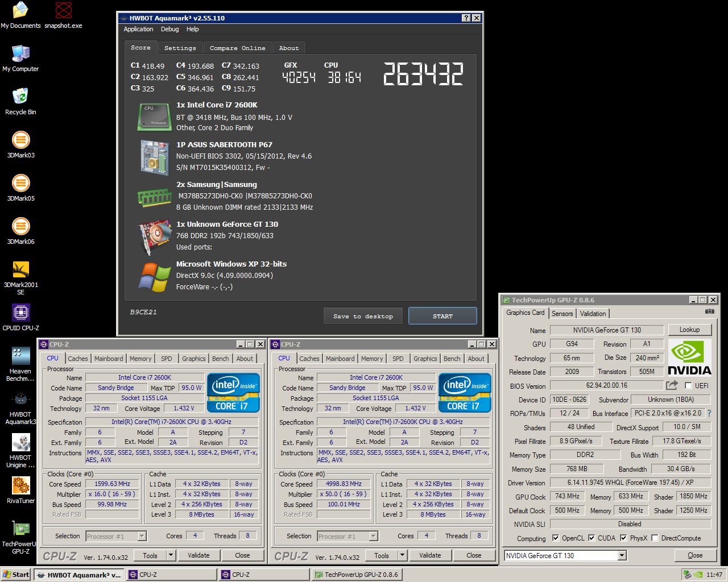
Task: Open Graphics tab in left CPU-Z
Action: click(x=194, y=359)
